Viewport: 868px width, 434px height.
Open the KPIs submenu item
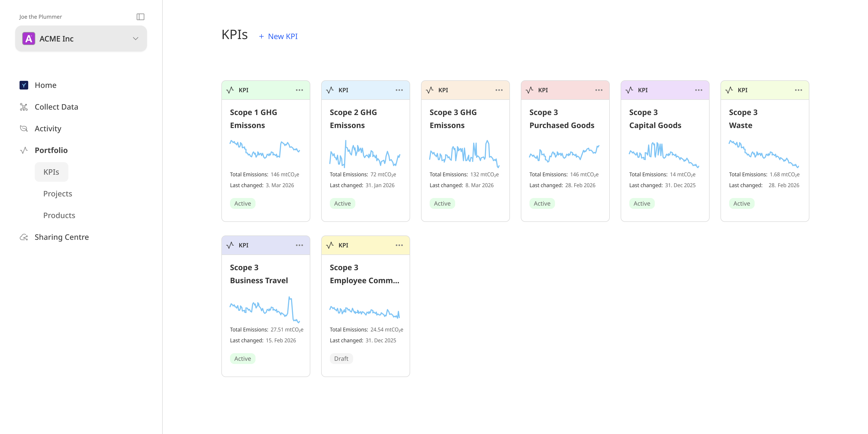click(x=51, y=172)
